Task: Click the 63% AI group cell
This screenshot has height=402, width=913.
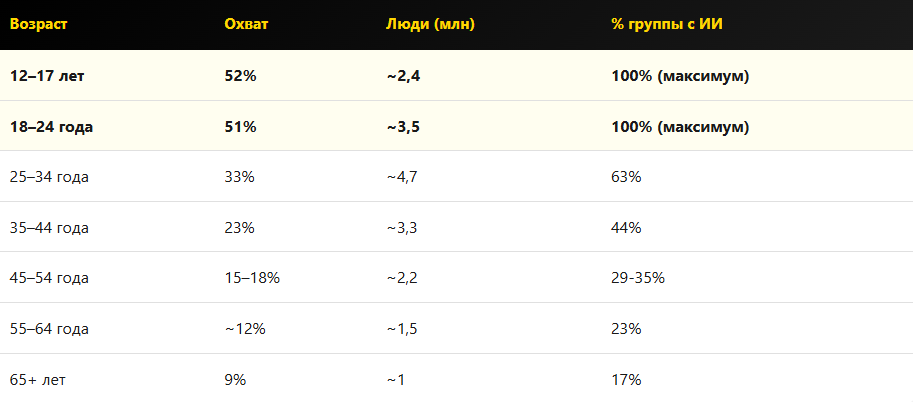Action: 626,177
